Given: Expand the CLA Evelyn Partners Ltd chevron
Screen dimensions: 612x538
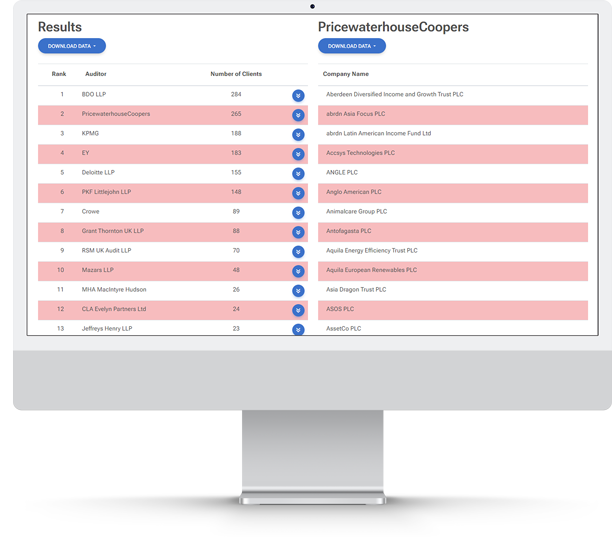Looking at the screenshot, I should point(298,310).
